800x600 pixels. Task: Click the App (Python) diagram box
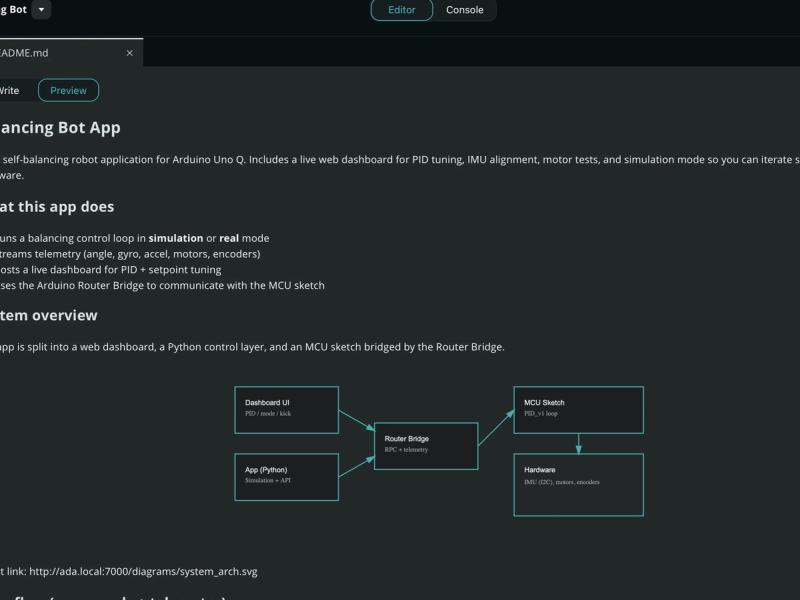click(287, 477)
